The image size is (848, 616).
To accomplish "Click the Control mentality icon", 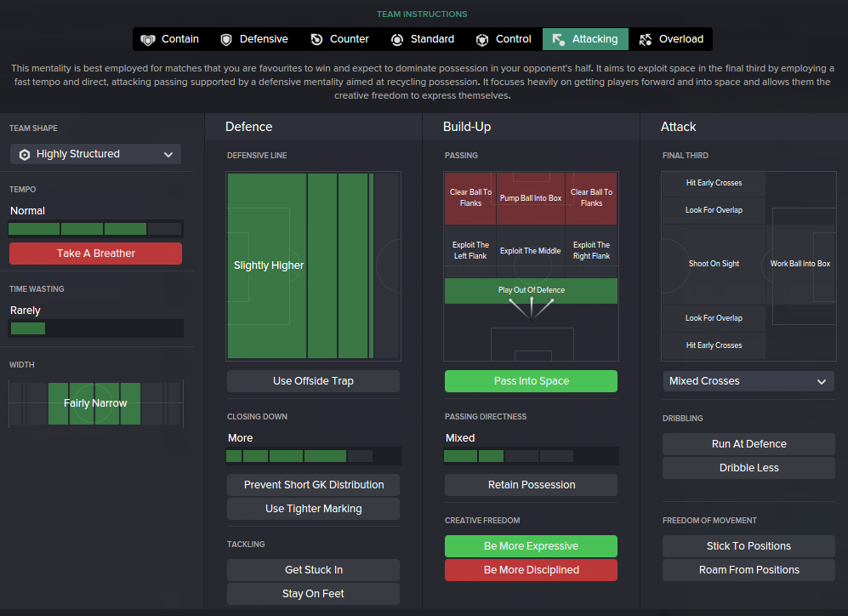I will [482, 39].
